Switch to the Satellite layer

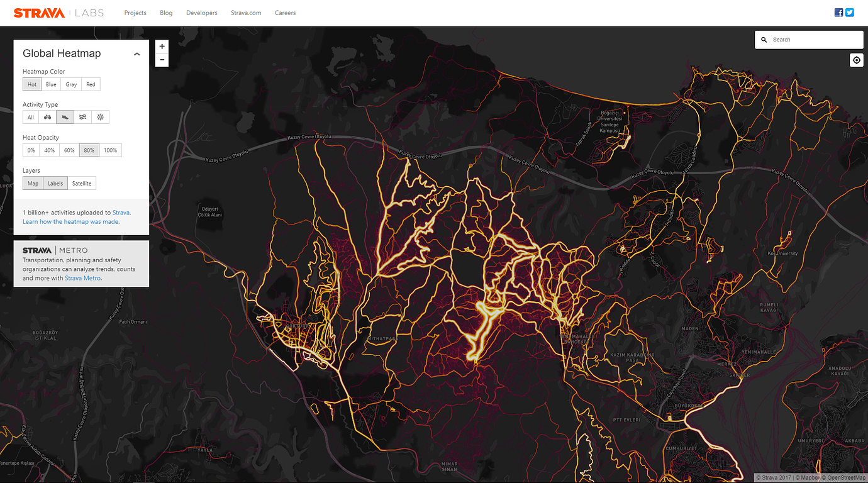(x=82, y=184)
